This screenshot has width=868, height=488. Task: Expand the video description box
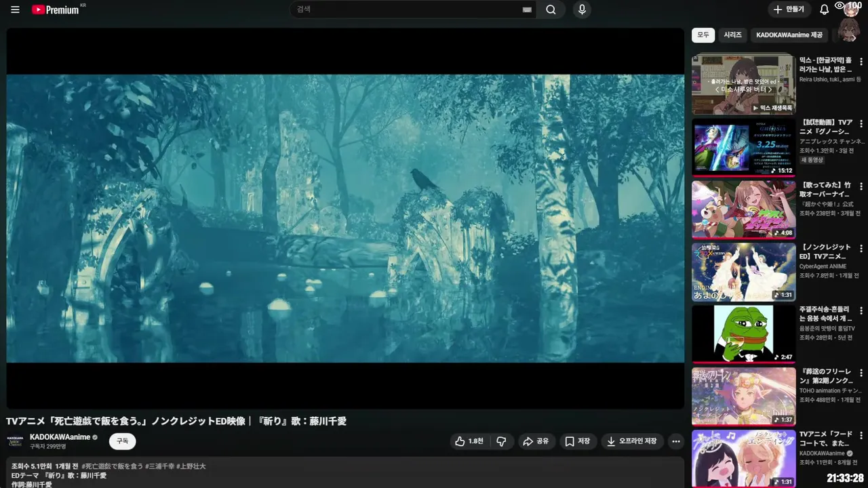click(345, 472)
